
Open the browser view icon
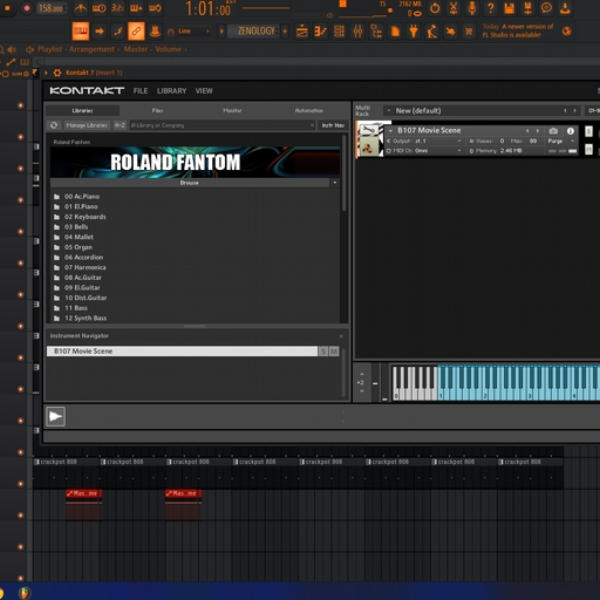pos(377,31)
